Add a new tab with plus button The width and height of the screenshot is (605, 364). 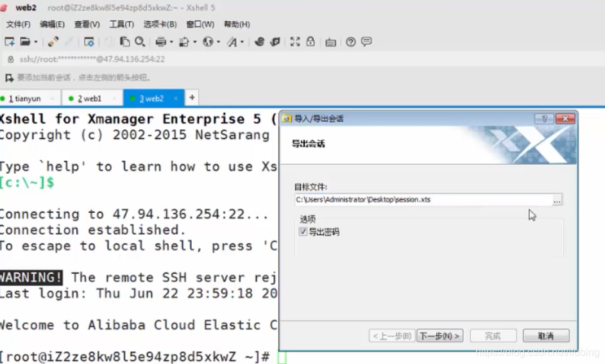192,97
